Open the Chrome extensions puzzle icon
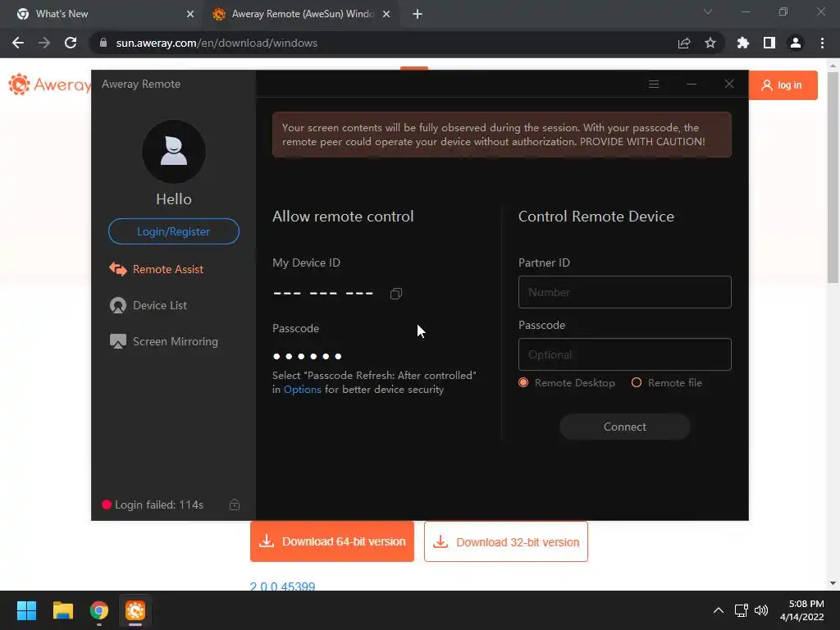 pos(743,43)
